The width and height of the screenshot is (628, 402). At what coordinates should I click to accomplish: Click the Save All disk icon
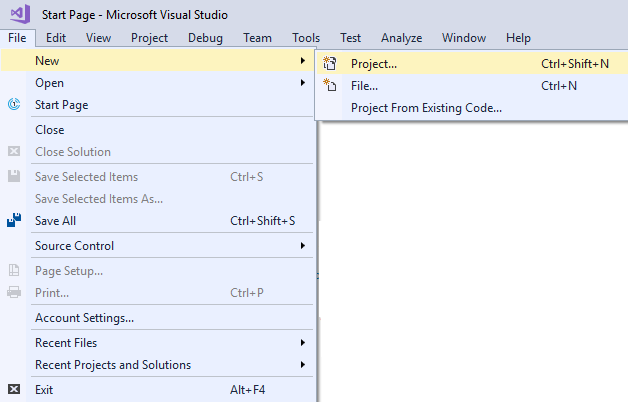pos(14,220)
